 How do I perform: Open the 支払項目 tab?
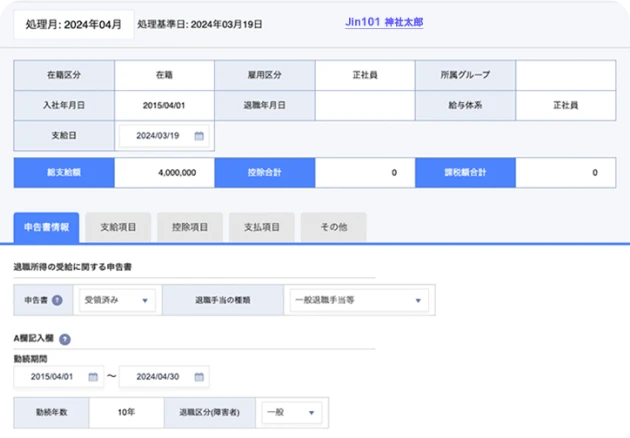pos(261,227)
